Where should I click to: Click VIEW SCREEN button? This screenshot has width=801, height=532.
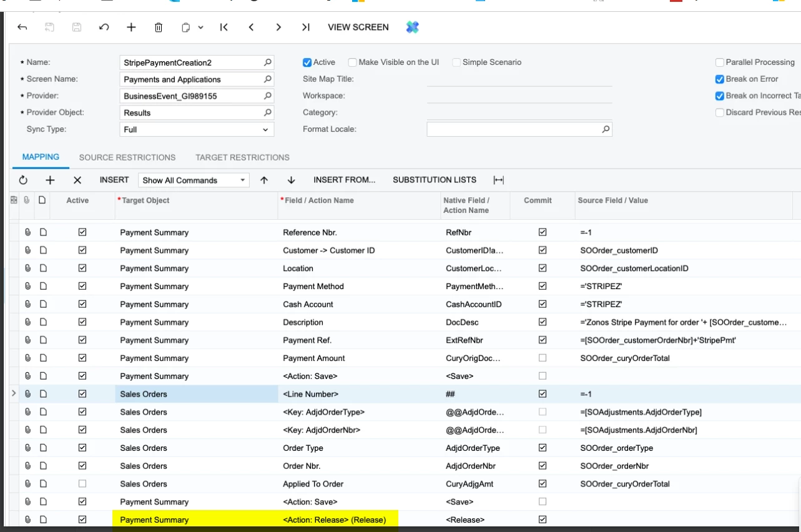[x=358, y=27]
